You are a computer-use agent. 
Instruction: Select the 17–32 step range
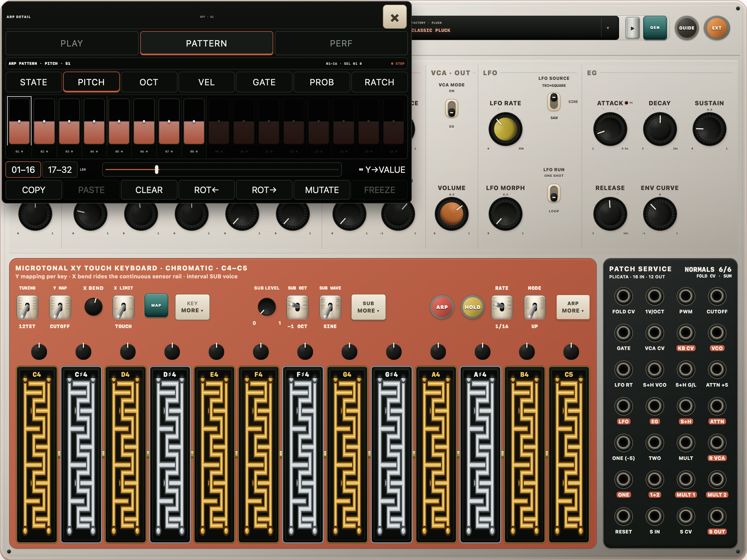click(60, 170)
